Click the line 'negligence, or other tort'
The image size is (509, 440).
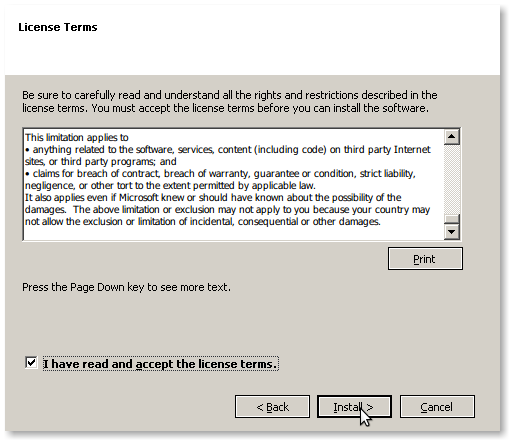coord(170,186)
